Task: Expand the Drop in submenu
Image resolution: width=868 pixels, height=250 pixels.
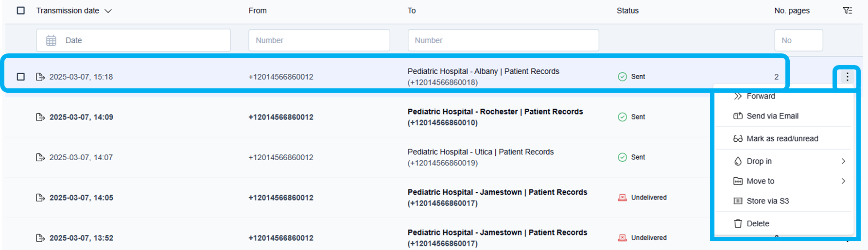Action: (x=843, y=161)
